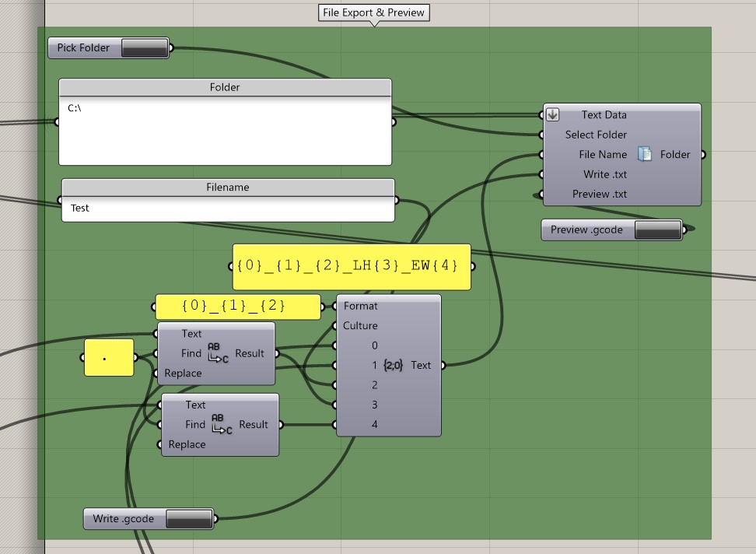
Task: Select the small yellow panel containing a dot
Action: coord(108,358)
